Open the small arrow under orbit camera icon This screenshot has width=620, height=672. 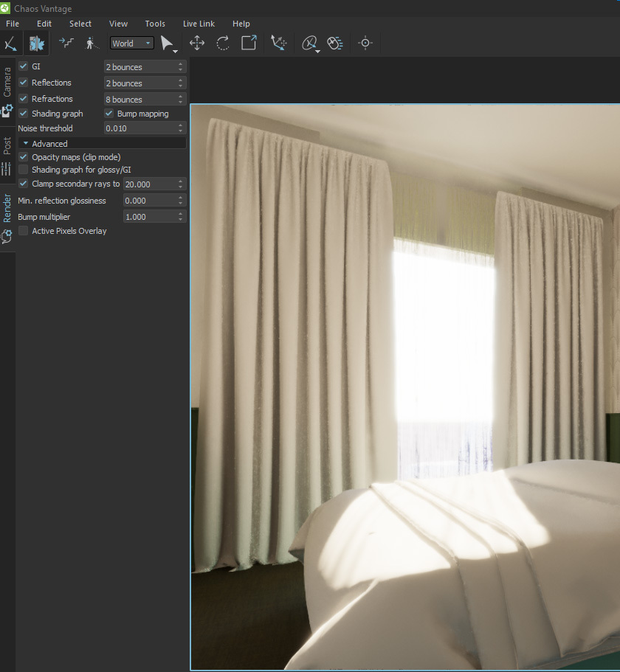317,52
